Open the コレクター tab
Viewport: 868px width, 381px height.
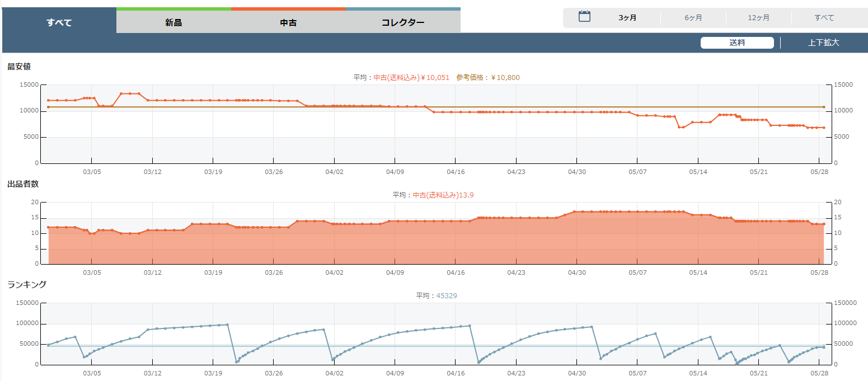pos(403,22)
